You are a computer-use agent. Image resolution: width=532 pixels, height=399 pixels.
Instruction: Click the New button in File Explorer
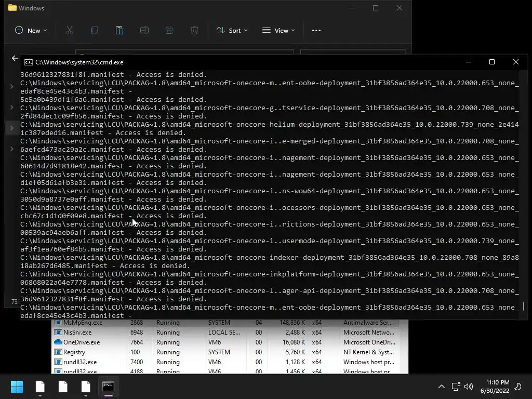[31, 31]
